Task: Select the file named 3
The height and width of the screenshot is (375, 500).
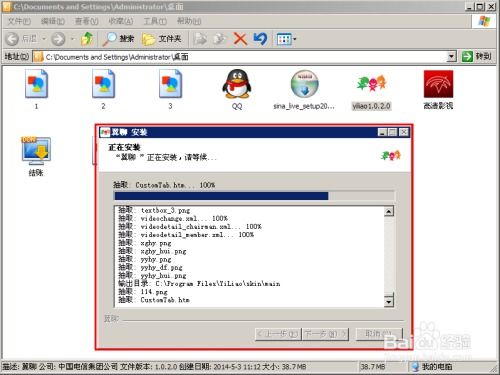Action: point(170,84)
